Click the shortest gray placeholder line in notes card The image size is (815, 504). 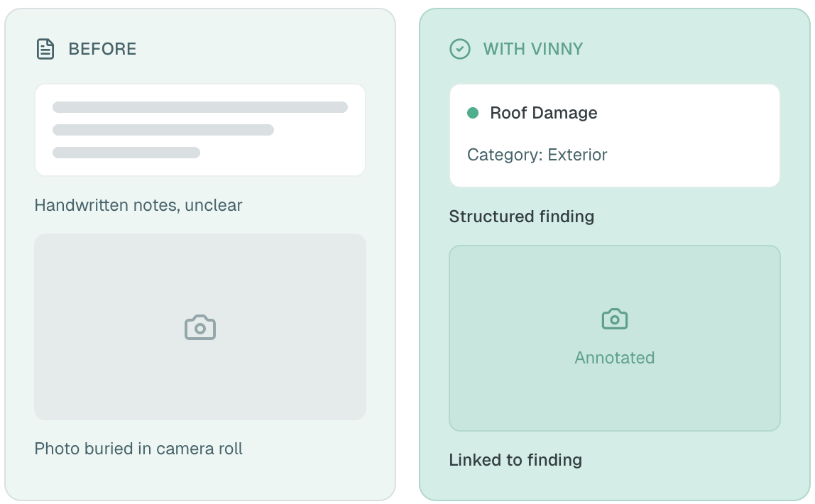126,153
